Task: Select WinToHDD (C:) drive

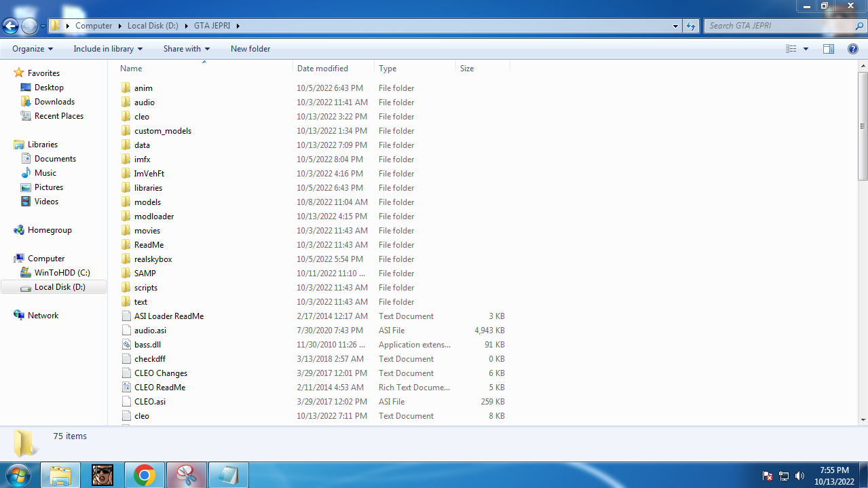Action: tap(62, 273)
